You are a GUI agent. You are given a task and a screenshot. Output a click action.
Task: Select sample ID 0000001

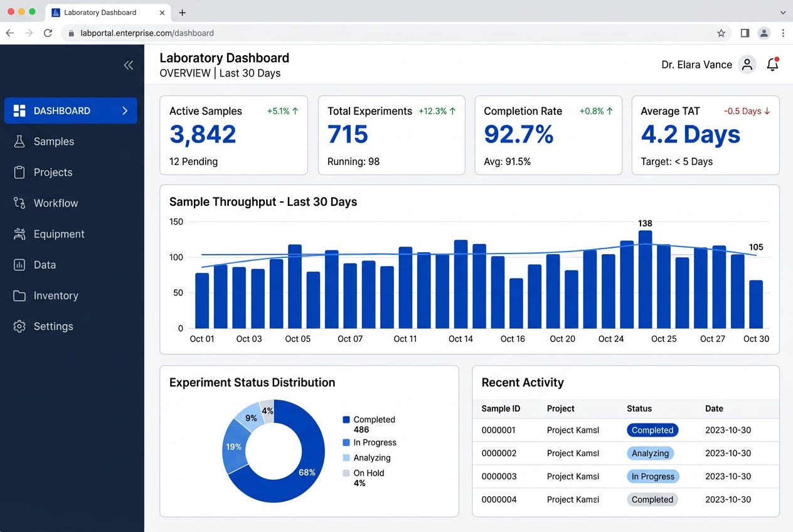(499, 430)
